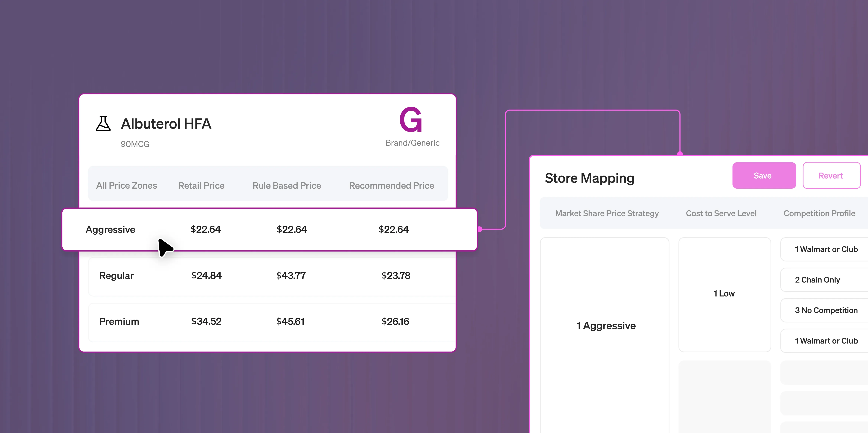Select the topmost 1 Walmart or Club entry

826,250
